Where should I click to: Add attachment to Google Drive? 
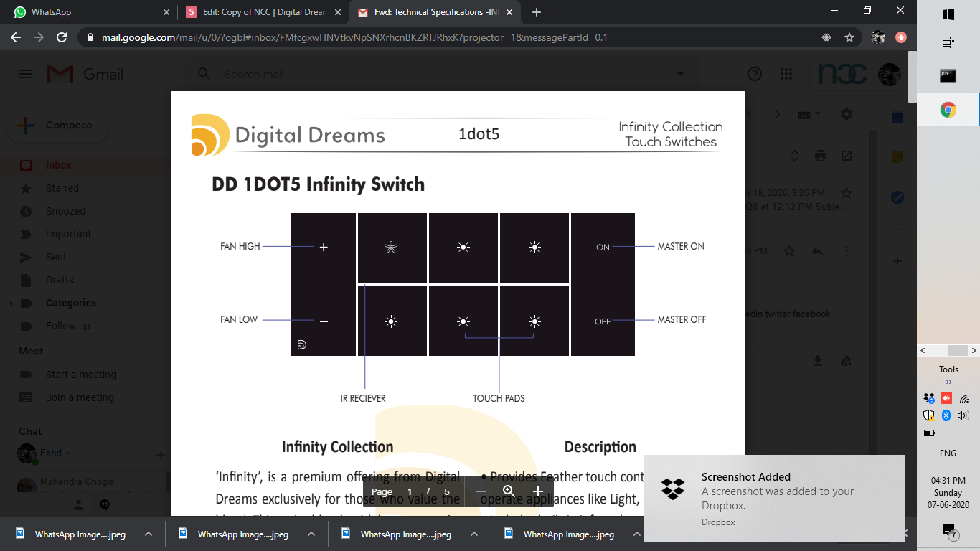[x=846, y=361]
